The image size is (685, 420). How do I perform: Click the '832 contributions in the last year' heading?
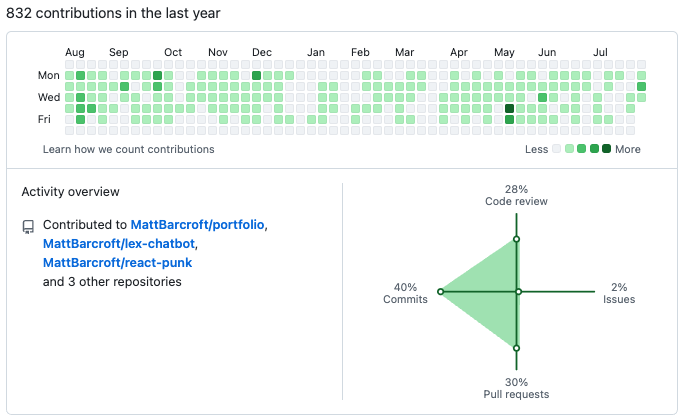pos(113,13)
